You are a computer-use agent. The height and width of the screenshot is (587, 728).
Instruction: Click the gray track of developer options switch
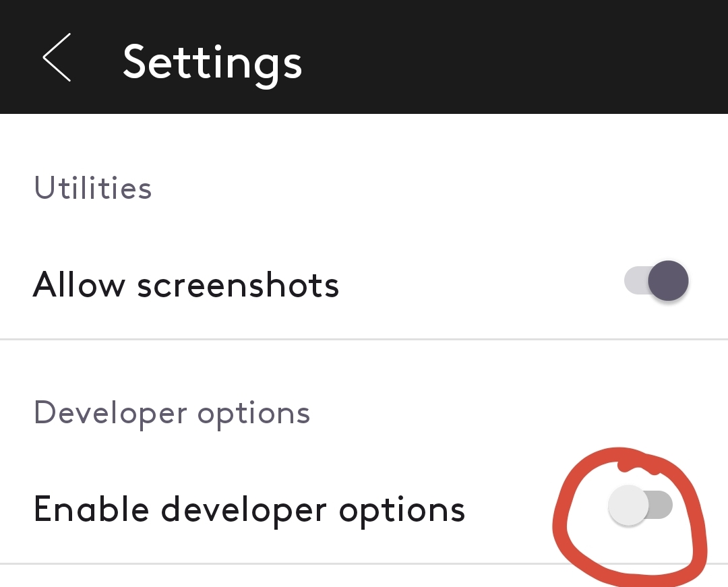coord(661,505)
